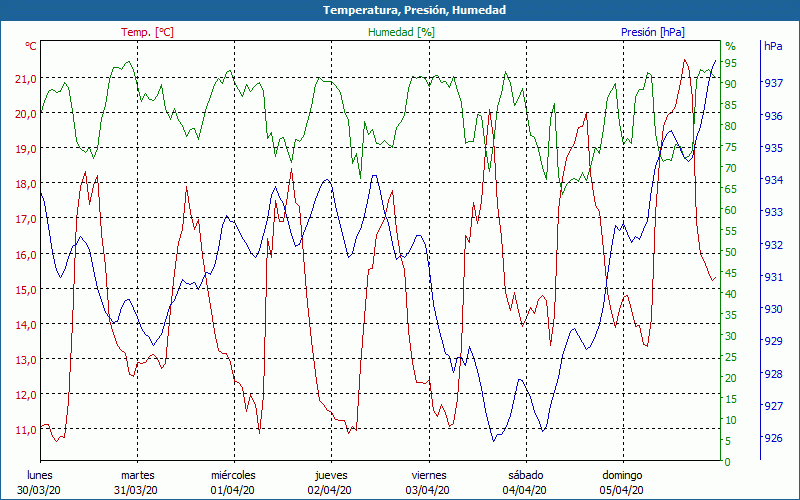Screen dimensions: 800x500
Task: Click the '05/04/20' date label
Action: tap(621, 491)
